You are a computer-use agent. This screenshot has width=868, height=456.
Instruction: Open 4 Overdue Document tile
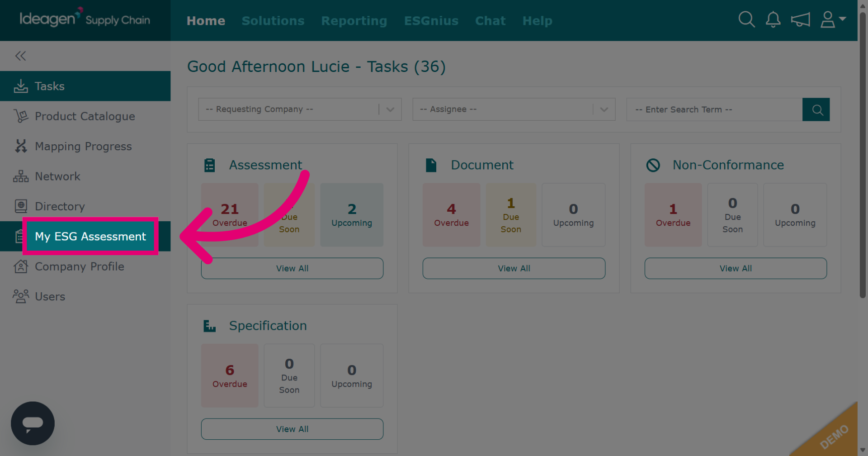tap(451, 215)
